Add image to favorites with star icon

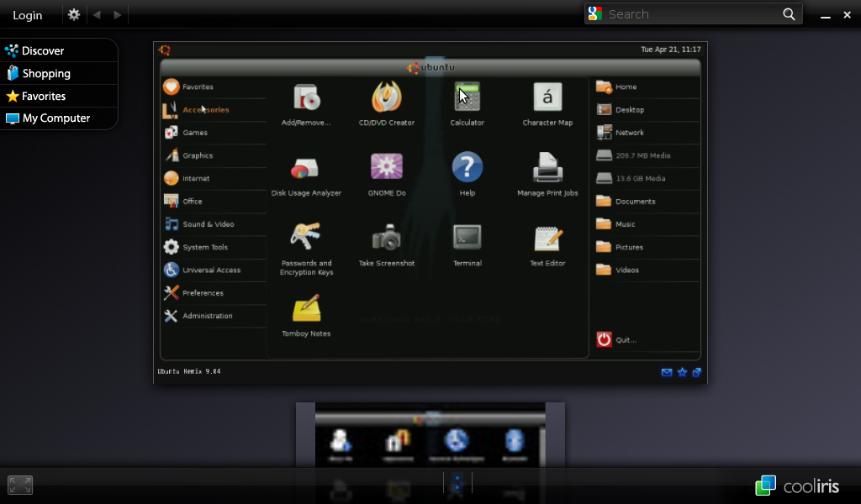coord(682,372)
